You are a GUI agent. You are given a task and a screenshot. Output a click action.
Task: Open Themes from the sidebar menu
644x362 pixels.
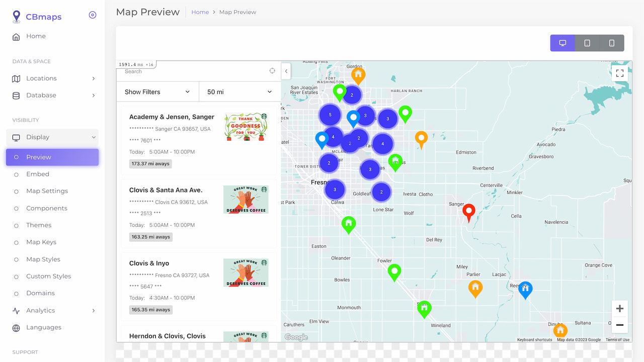click(39, 225)
